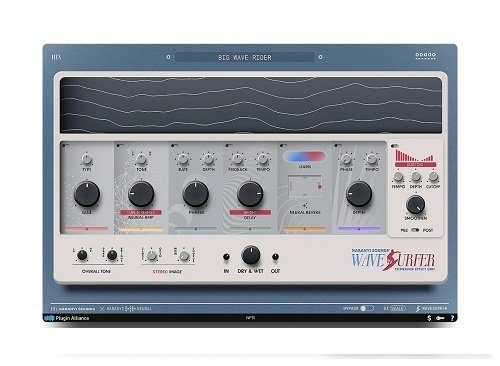Click the large Delay knob
This screenshot has height=366, width=500.
point(250,194)
